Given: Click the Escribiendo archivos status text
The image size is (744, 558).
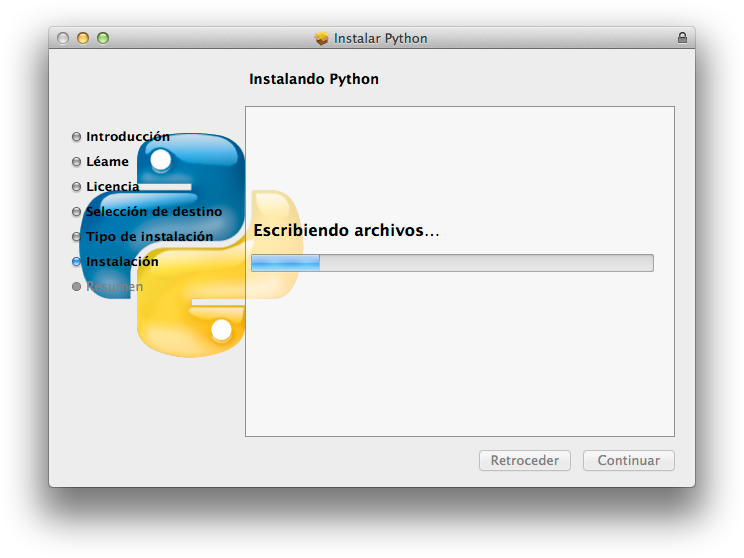Looking at the screenshot, I should point(346,231).
